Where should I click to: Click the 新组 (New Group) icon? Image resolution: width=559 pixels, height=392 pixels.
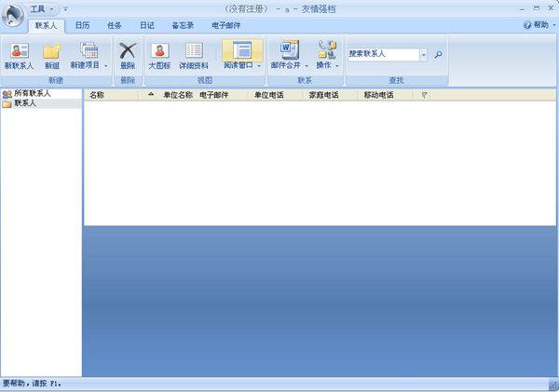pyautogui.click(x=51, y=52)
